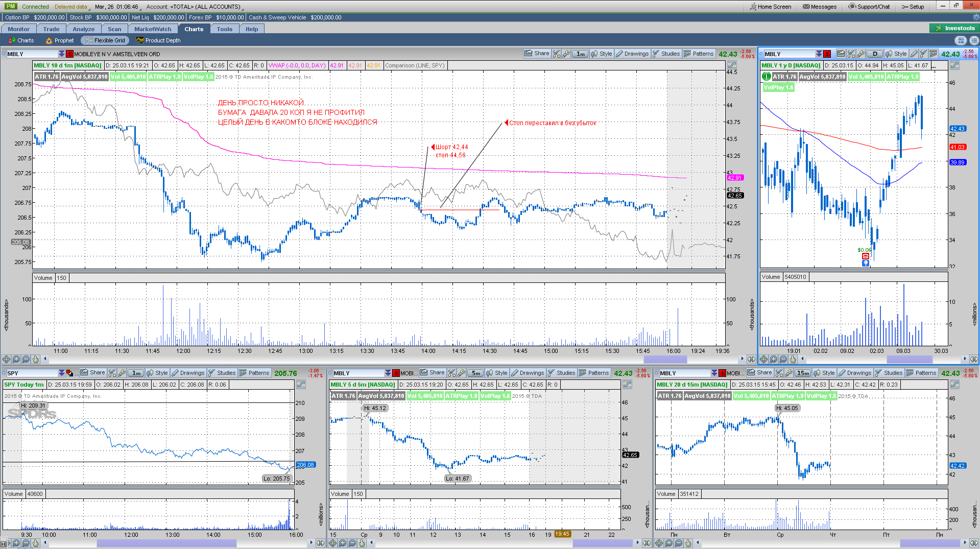Open application gear icon beside Cash & Sweep value

click(975, 17)
